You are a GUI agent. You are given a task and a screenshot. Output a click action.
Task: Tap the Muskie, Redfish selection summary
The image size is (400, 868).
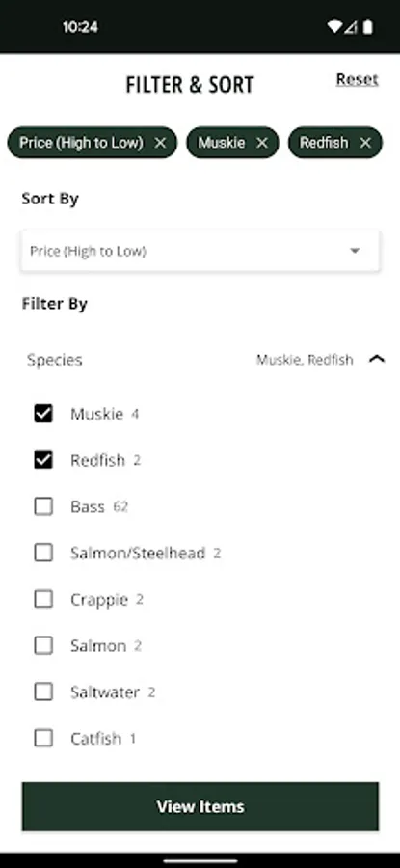click(305, 360)
